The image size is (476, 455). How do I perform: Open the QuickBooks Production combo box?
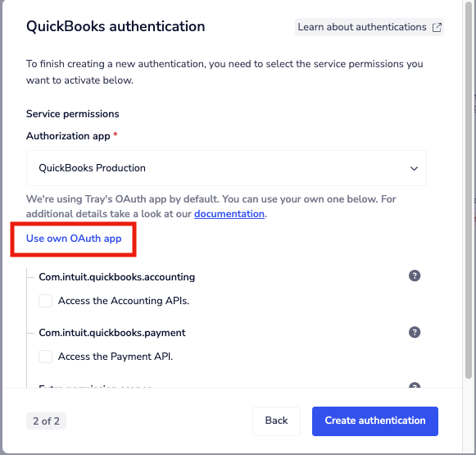(x=226, y=168)
